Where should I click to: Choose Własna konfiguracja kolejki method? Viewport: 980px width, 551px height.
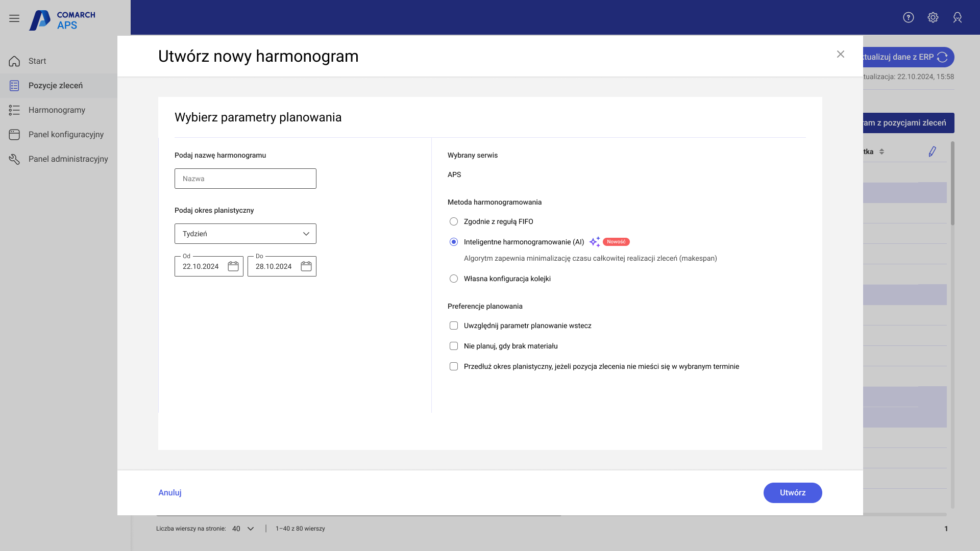click(454, 279)
